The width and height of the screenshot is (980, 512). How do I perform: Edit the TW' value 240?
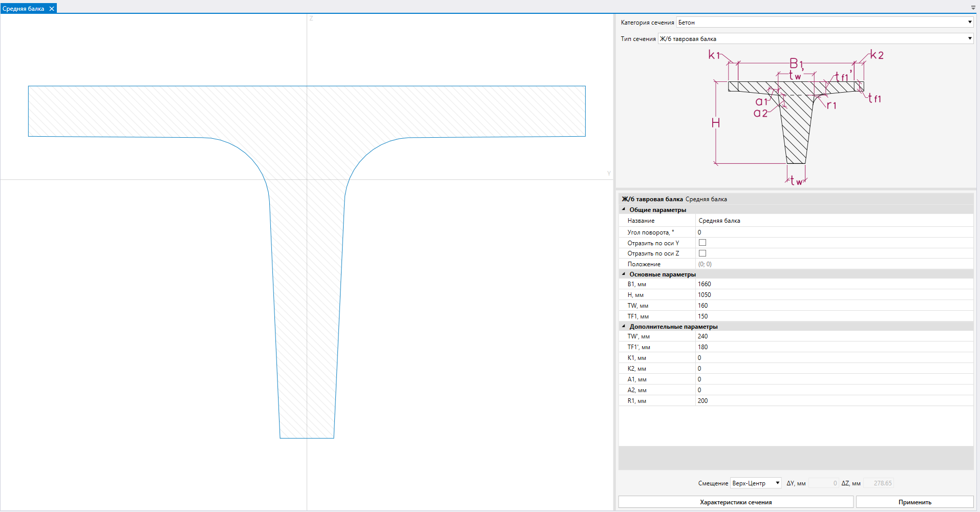point(835,336)
